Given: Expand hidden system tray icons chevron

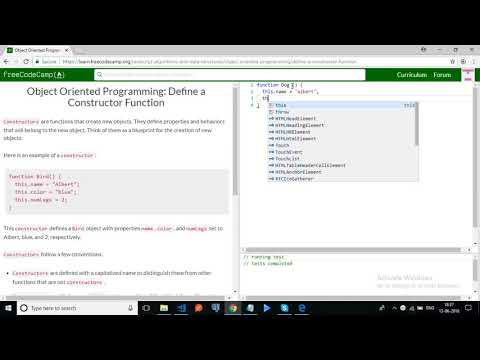Looking at the screenshot, I should click(394, 308).
